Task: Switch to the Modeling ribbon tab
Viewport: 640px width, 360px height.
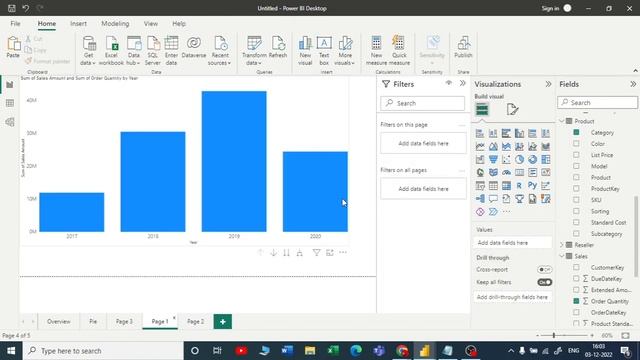Action: pyautogui.click(x=115, y=24)
